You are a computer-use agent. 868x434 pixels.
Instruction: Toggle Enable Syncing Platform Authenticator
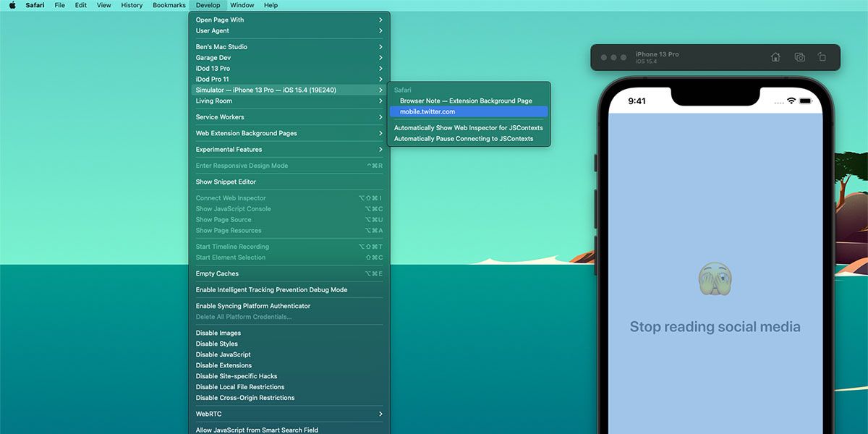click(x=289, y=305)
